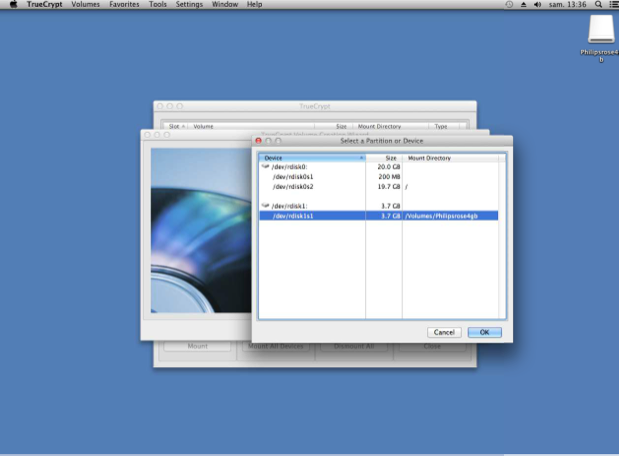Close the Select a Partition dialog
This screenshot has width=619, height=456.
click(259, 141)
